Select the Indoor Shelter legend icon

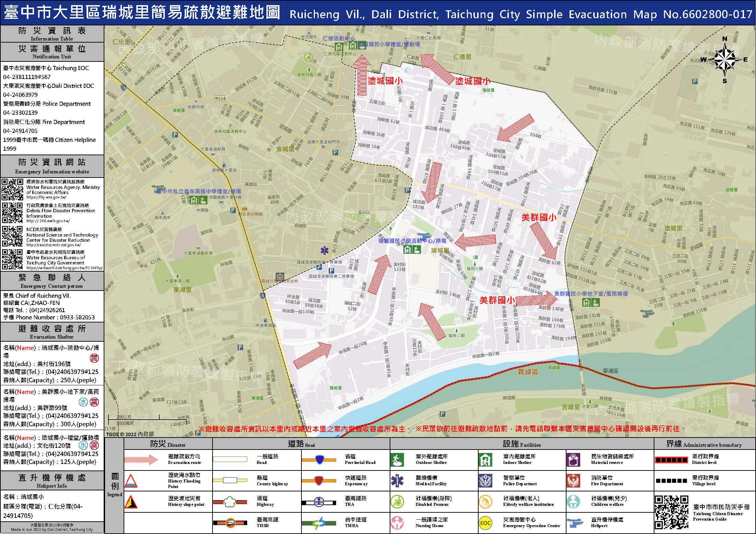485,460
